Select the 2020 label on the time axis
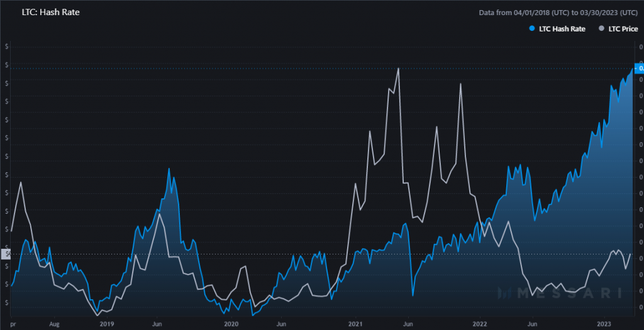This screenshot has width=644, height=330. 231,324
